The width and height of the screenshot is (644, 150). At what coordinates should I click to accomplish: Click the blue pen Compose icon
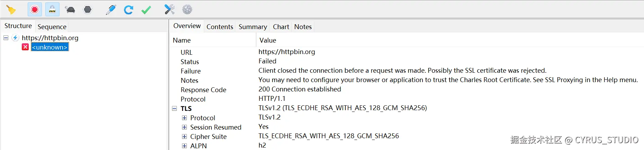click(111, 10)
